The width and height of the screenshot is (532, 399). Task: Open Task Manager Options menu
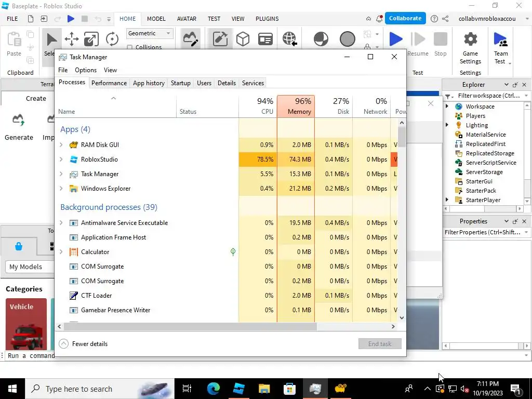click(86, 70)
